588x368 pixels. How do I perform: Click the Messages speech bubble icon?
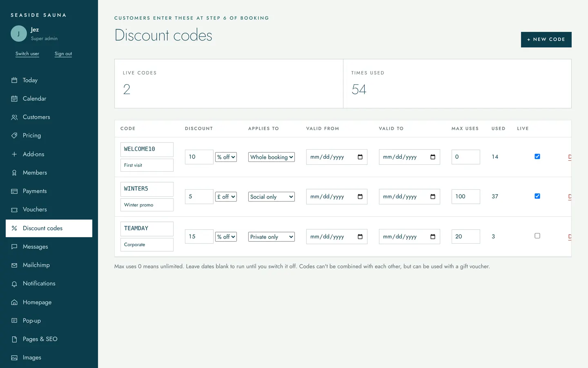point(14,247)
